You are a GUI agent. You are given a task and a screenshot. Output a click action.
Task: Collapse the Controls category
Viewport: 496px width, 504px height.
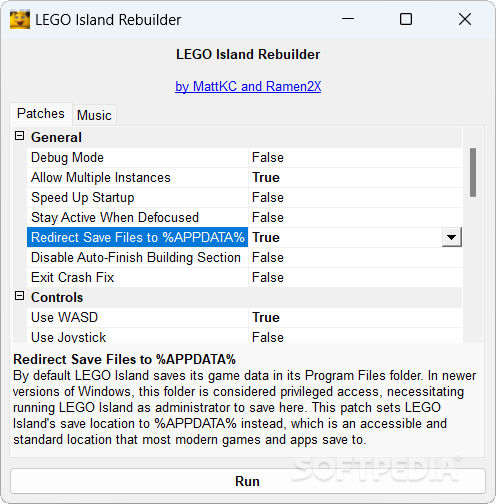pos(20,296)
